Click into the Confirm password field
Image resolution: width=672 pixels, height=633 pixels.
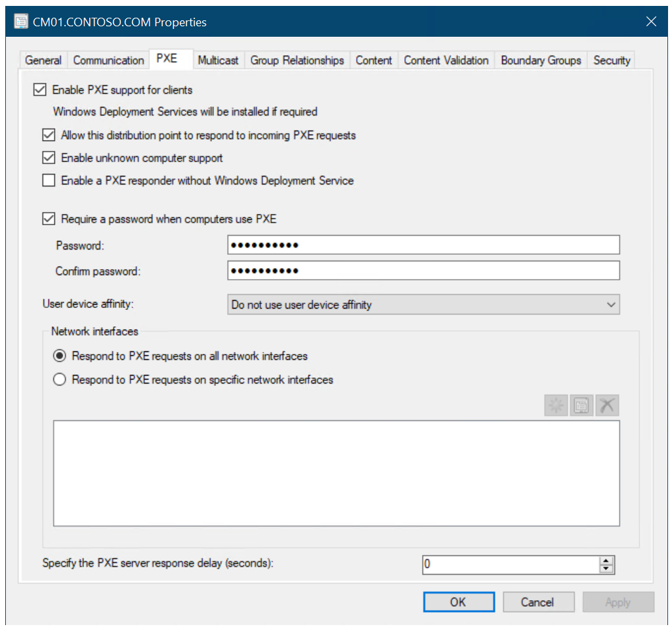pyautogui.click(x=423, y=271)
